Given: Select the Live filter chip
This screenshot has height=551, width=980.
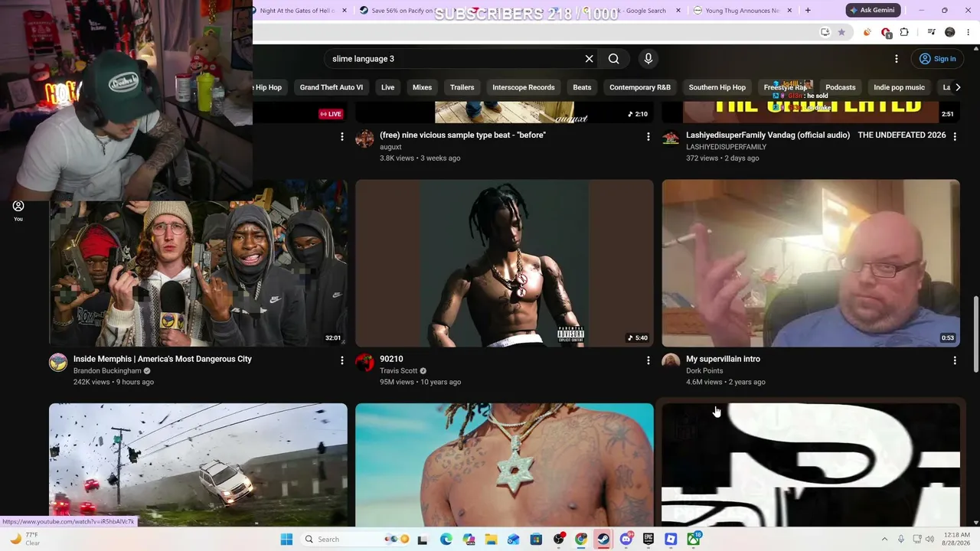Looking at the screenshot, I should pyautogui.click(x=388, y=87).
